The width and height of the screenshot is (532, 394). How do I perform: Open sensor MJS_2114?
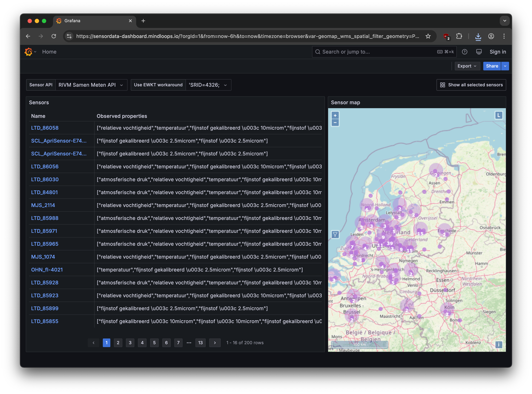point(43,205)
